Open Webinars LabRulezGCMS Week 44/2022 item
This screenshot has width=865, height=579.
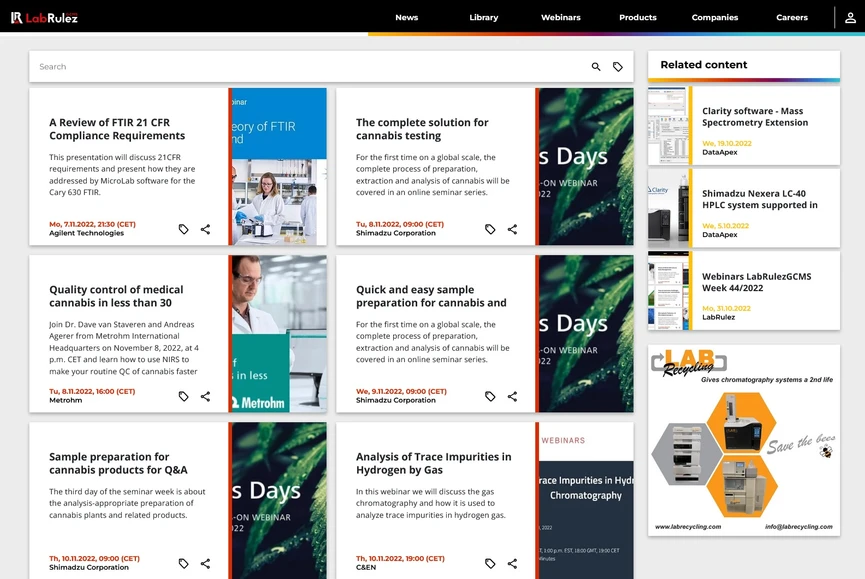point(756,282)
